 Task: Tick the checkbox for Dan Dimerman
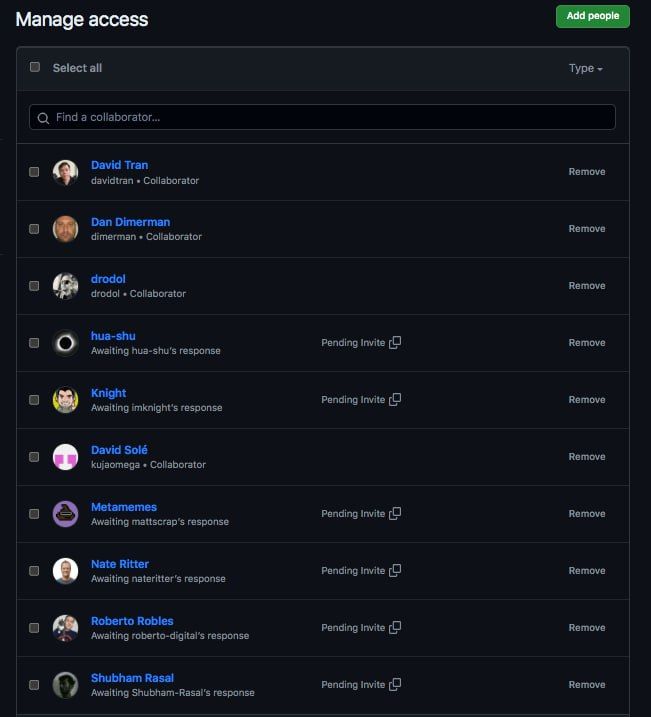click(34, 229)
